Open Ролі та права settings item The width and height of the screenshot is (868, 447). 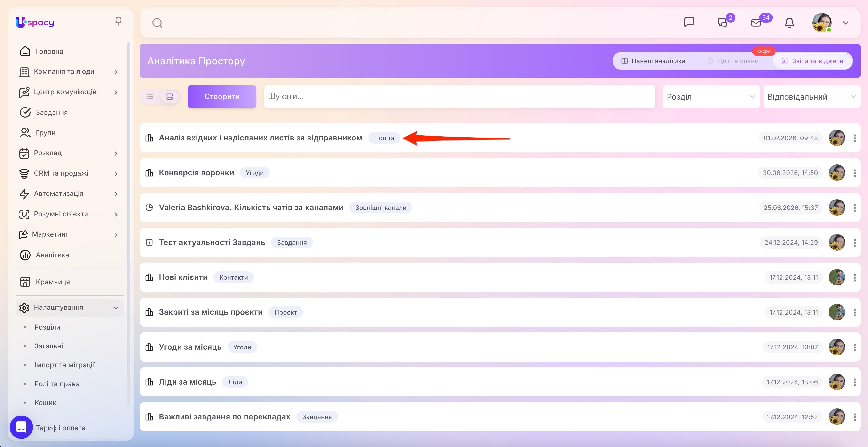[57, 384]
